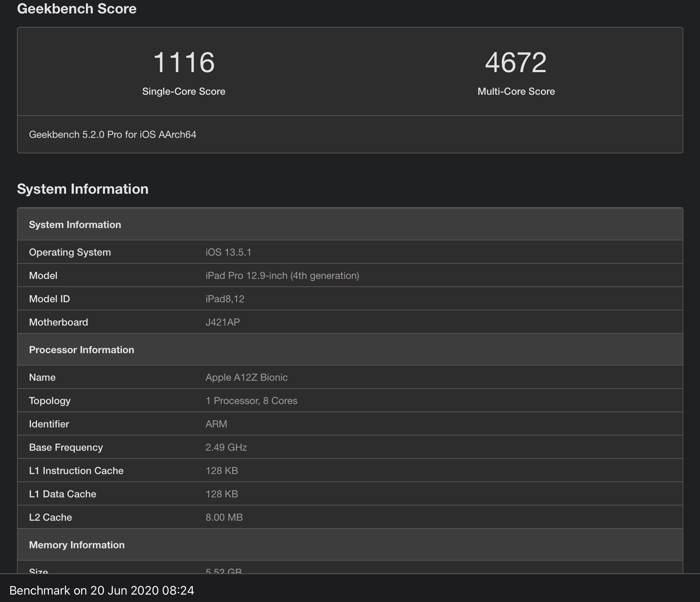This screenshot has height=602, width=700.
Task: Click the 1116 single-core score number
Action: [184, 63]
